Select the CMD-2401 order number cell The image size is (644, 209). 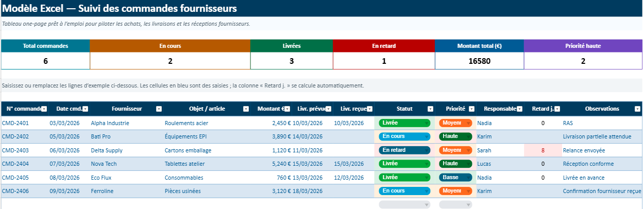pyautogui.click(x=15, y=123)
